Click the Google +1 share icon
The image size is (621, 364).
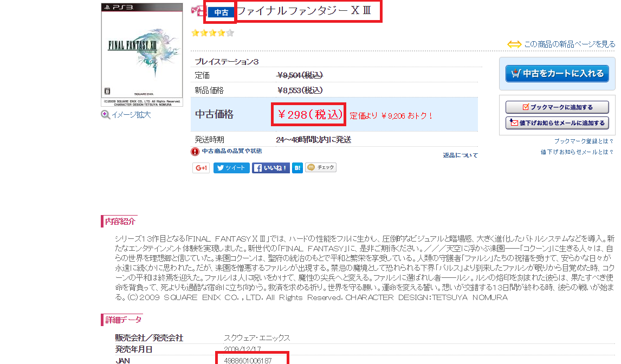coord(201,168)
